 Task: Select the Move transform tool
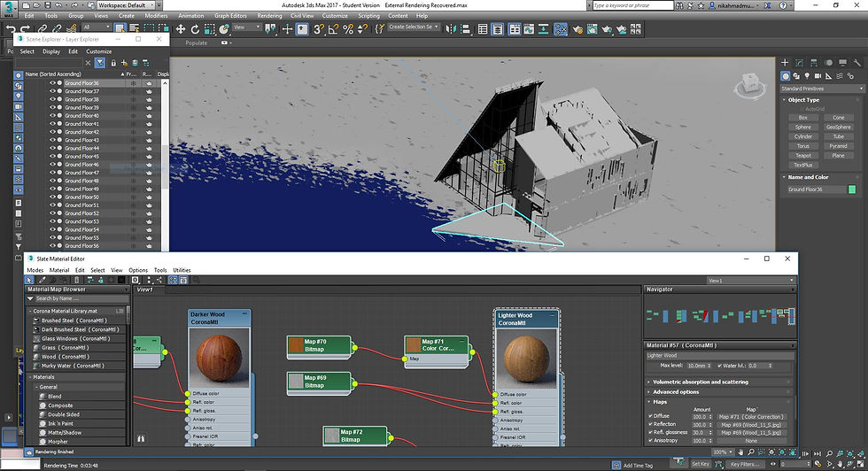coord(181,29)
